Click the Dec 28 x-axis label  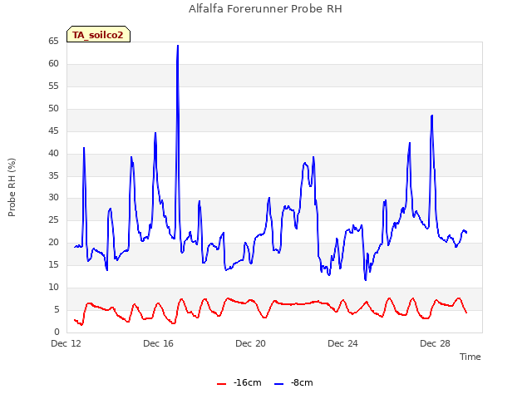(x=435, y=343)
